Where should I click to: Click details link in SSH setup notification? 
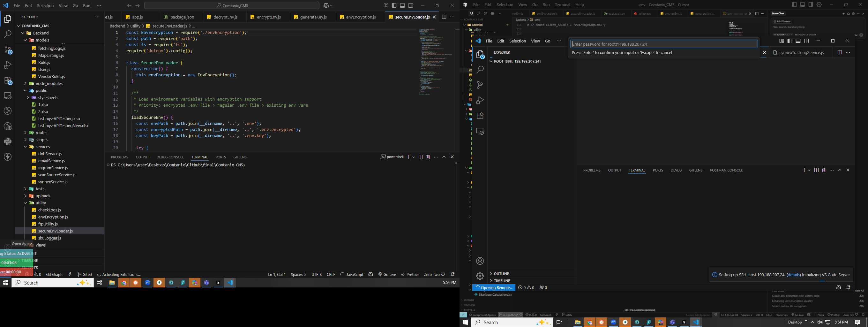[x=794, y=275]
